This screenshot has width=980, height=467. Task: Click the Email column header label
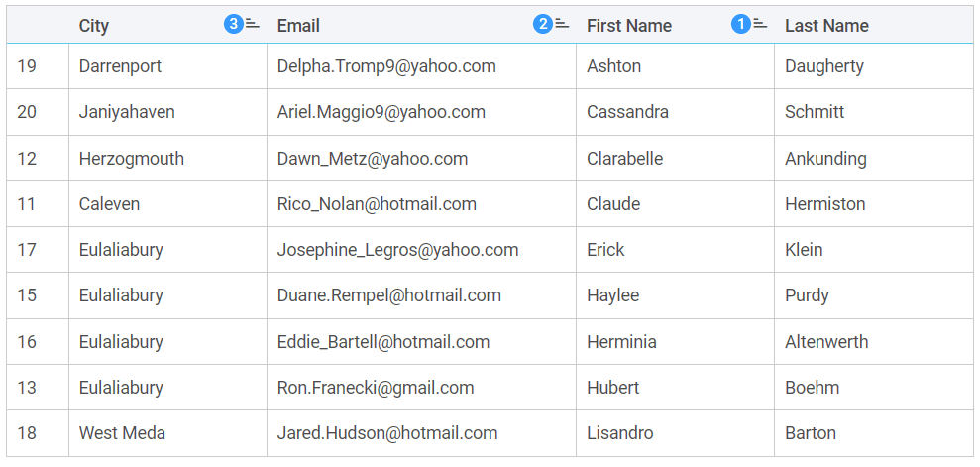click(298, 26)
